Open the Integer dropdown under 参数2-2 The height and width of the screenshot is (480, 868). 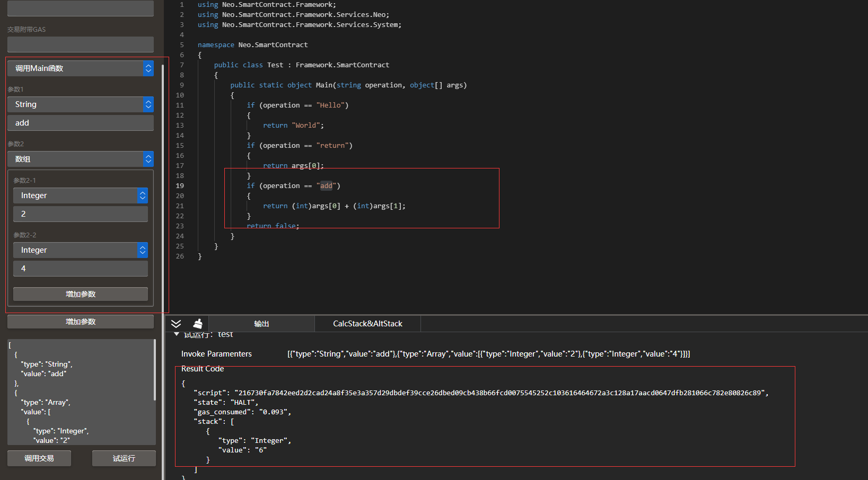click(81, 250)
